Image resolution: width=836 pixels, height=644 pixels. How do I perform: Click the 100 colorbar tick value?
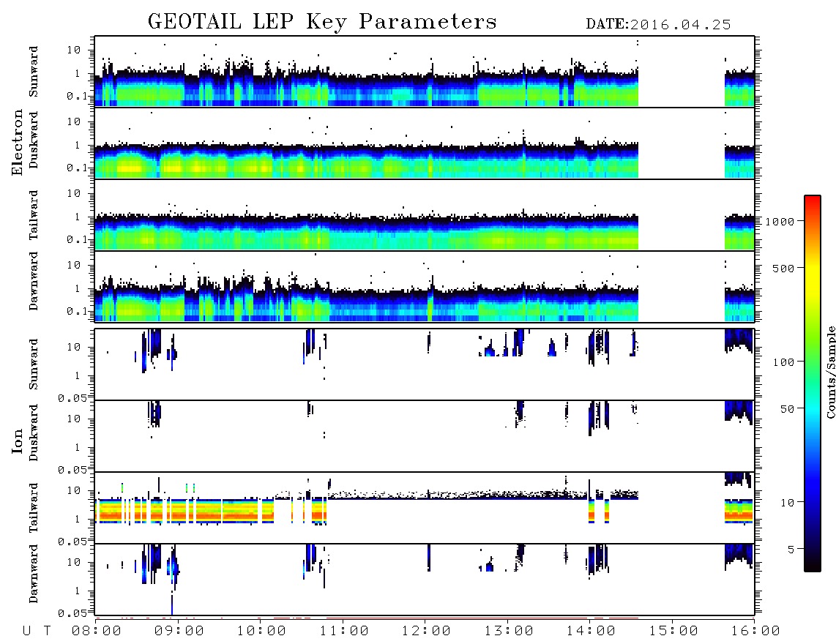click(x=783, y=362)
